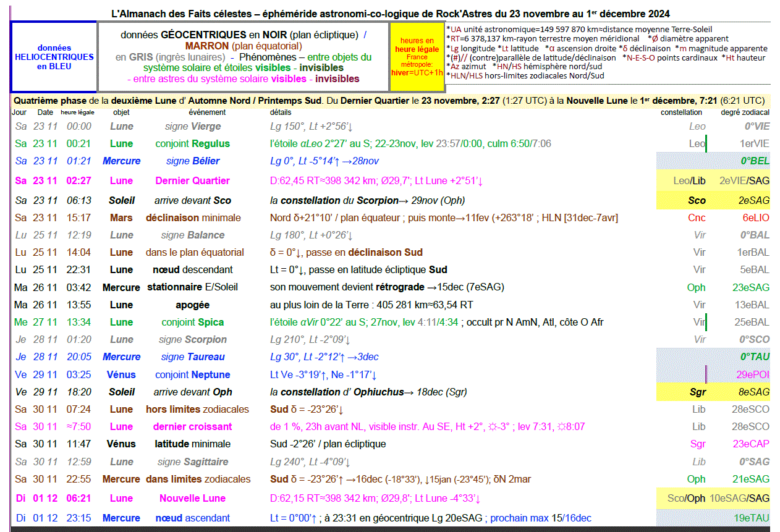Screen dimensions: 780x532
Task: Select the almanac title at the top
Action: click(x=390, y=14)
